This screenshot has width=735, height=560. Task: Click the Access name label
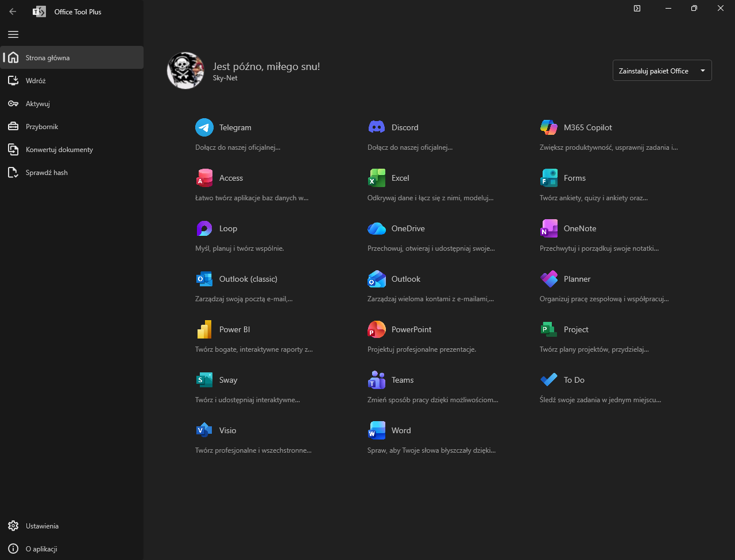tap(231, 178)
